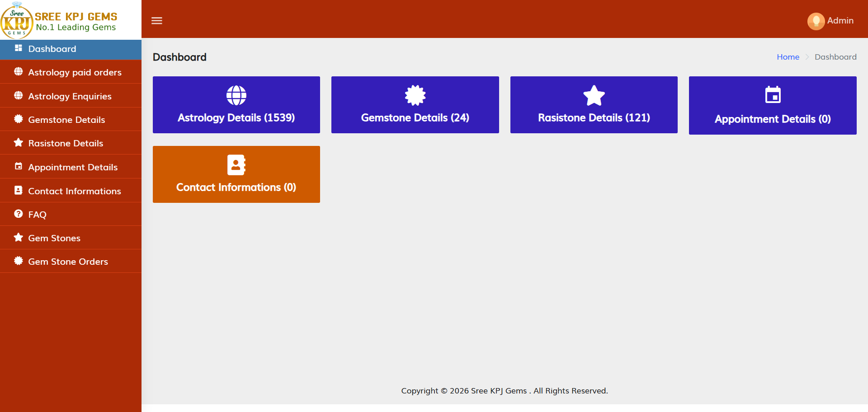
Task: Open Gem Stone Orders in sidebar
Action: (71, 261)
